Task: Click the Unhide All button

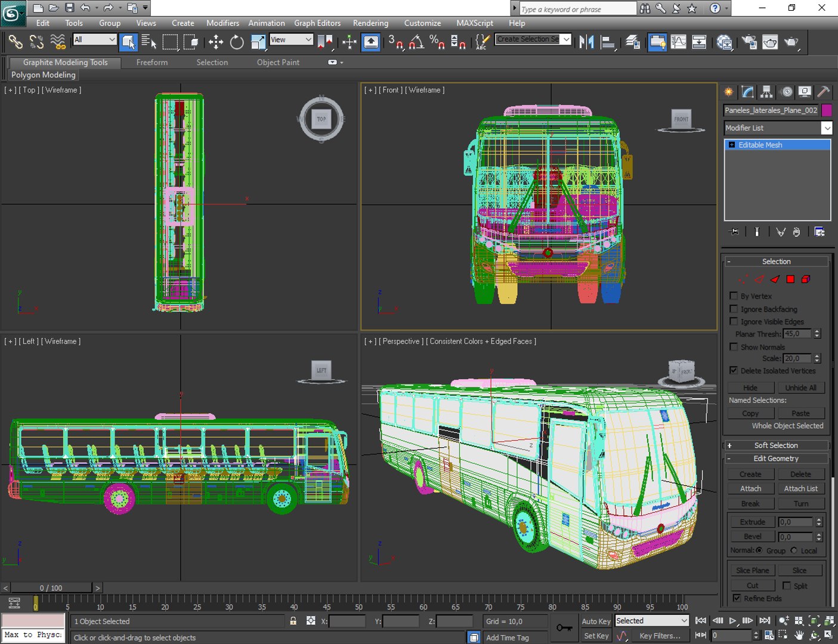Action: pos(801,388)
